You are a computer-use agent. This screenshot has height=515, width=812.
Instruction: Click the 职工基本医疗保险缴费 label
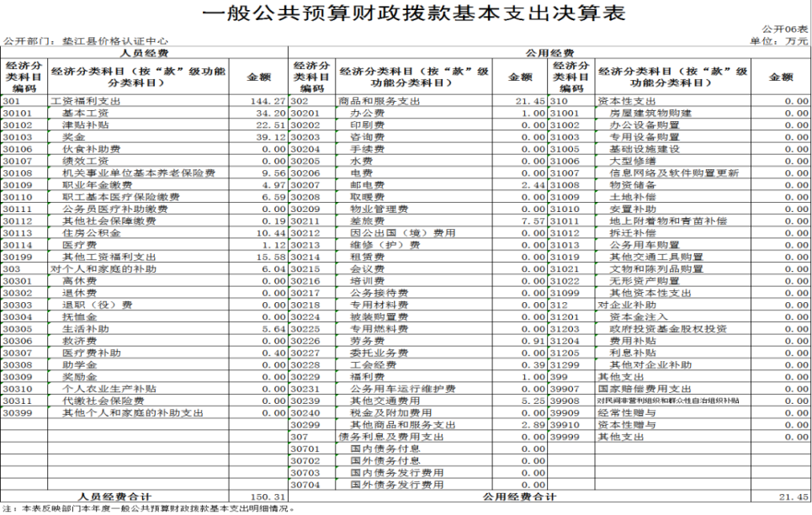pos(121,197)
